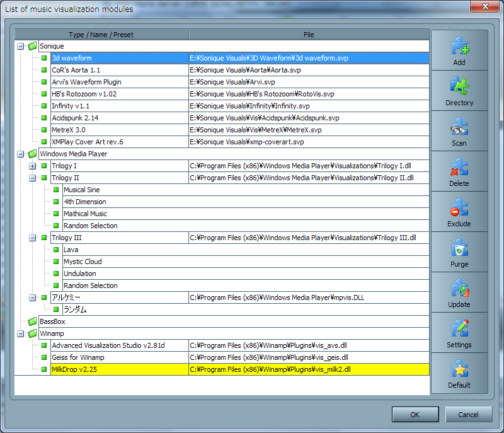Toggle green box for MilkDrop v2.25
Screen dimensions: 504x433
[44, 369]
